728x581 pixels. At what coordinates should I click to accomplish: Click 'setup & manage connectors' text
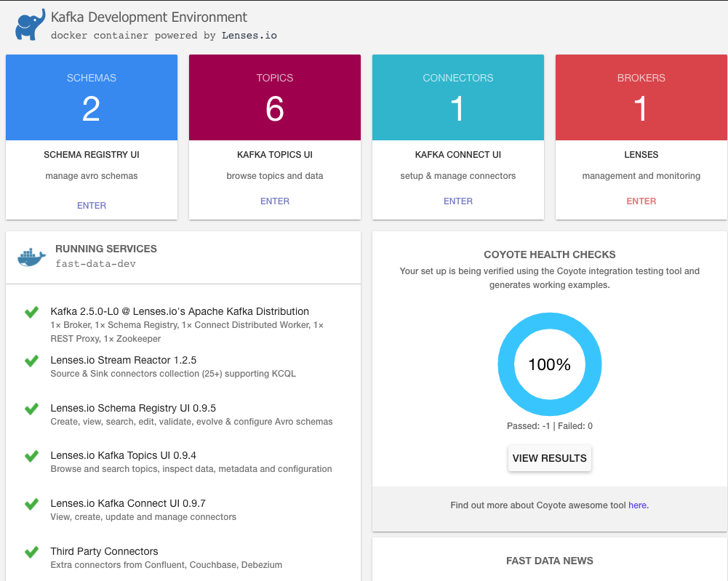(x=458, y=176)
